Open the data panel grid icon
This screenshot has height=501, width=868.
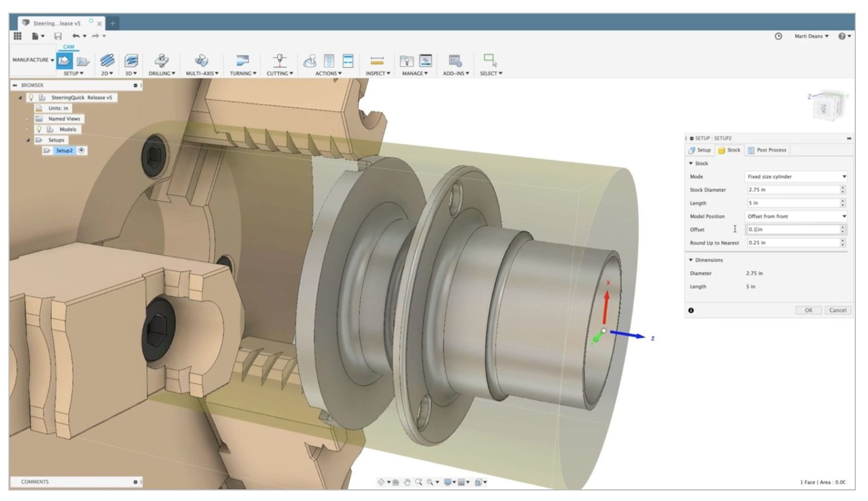pos(18,36)
